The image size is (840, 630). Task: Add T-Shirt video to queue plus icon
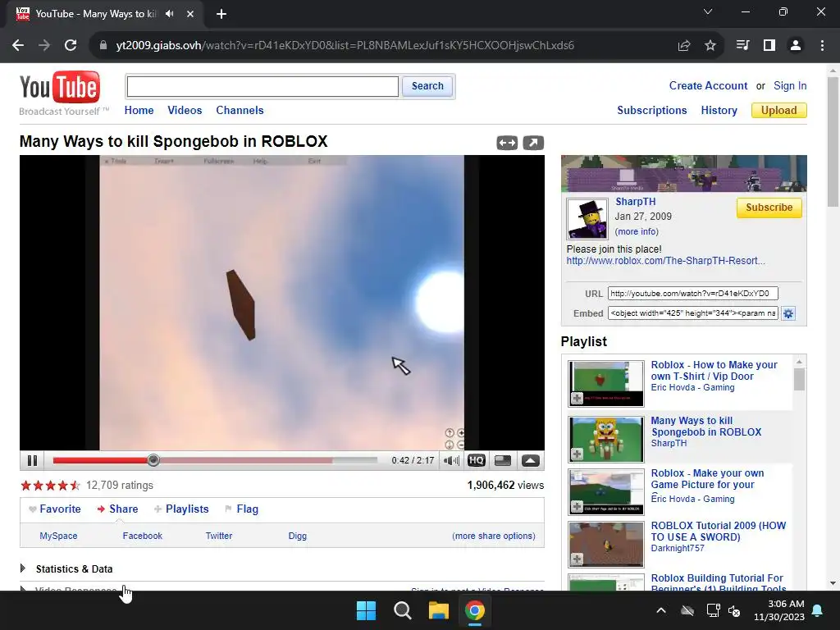(577, 399)
